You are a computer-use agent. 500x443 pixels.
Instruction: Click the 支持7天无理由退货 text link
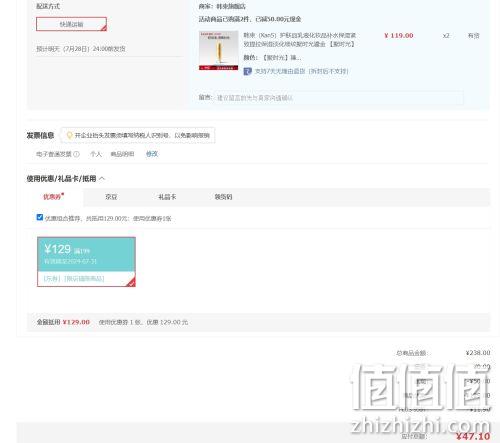(x=301, y=71)
